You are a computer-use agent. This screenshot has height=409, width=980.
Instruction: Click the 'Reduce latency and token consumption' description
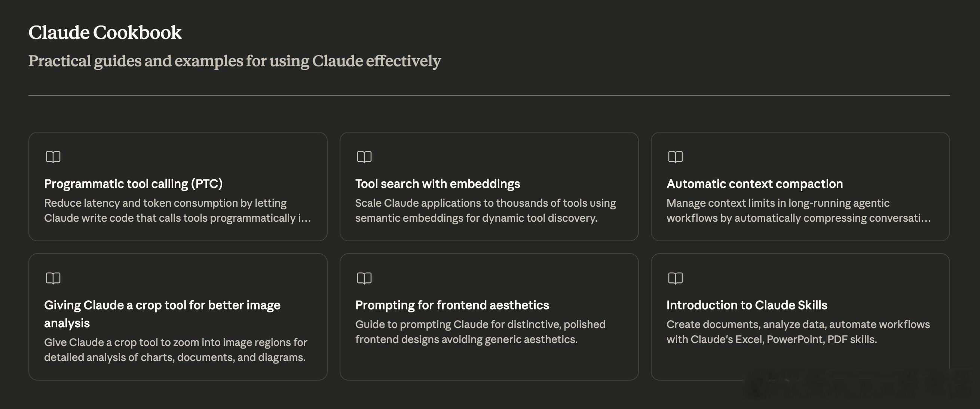(x=177, y=210)
